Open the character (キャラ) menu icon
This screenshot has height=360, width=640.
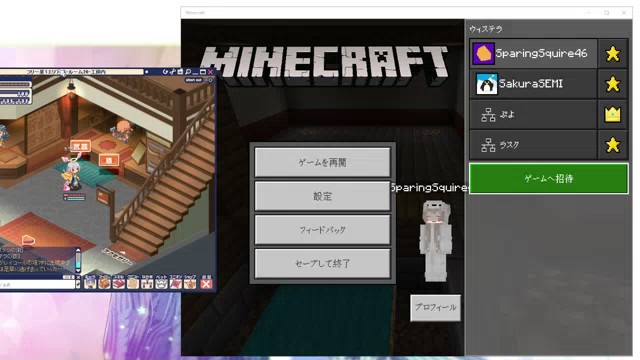(x=90, y=283)
